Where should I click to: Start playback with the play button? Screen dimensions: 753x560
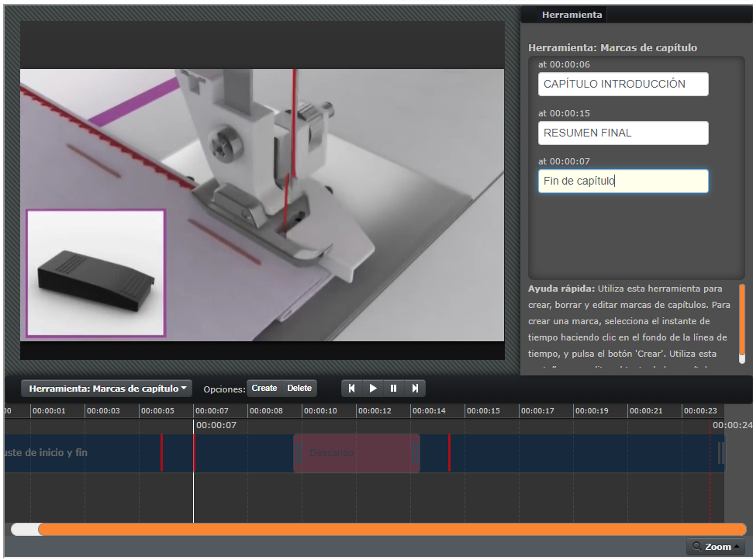[x=373, y=388]
